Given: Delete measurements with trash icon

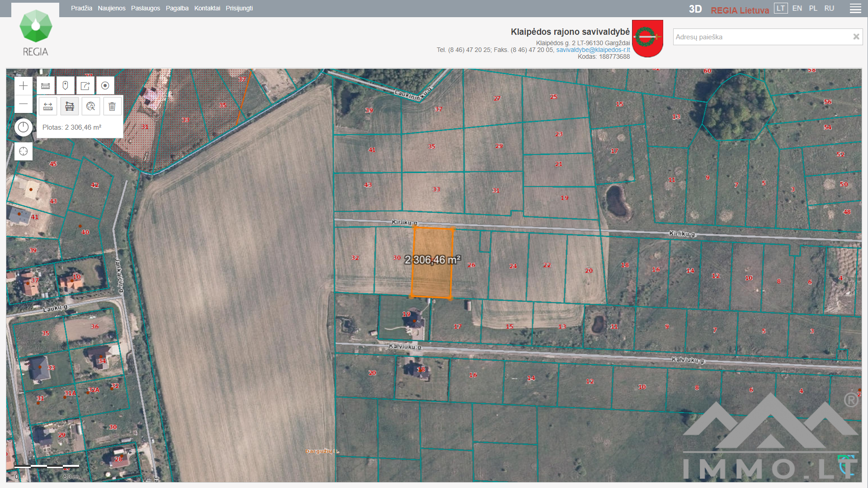Looking at the screenshot, I should (x=112, y=107).
